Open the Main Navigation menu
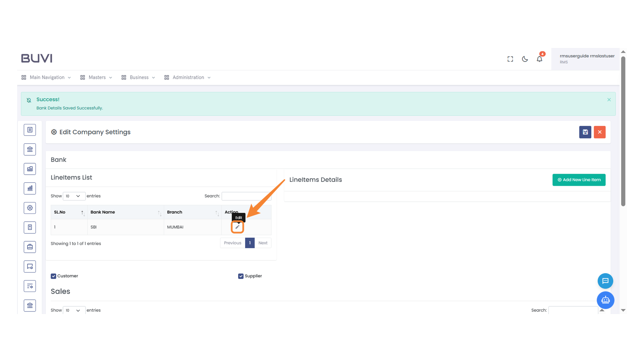 (47, 77)
